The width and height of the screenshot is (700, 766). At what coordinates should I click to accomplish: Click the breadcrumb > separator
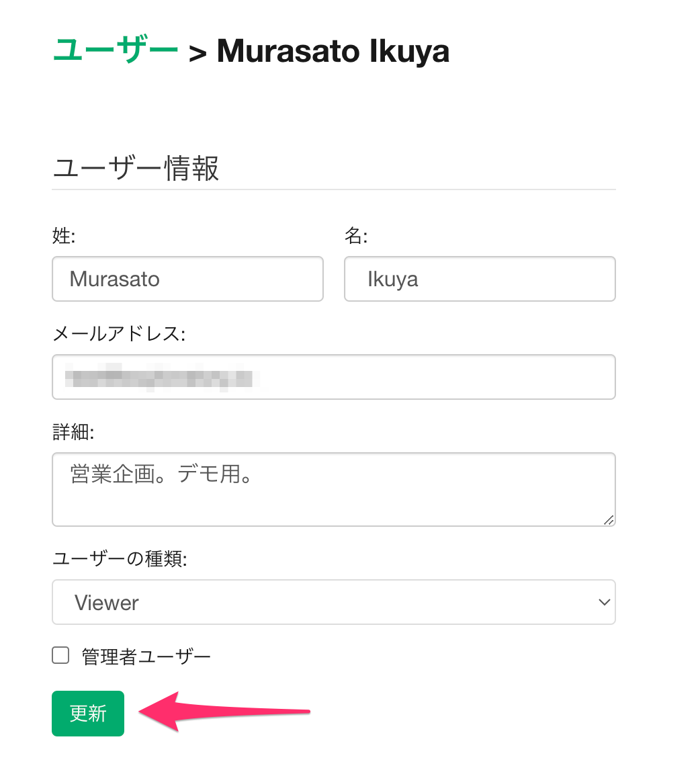click(x=198, y=53)
